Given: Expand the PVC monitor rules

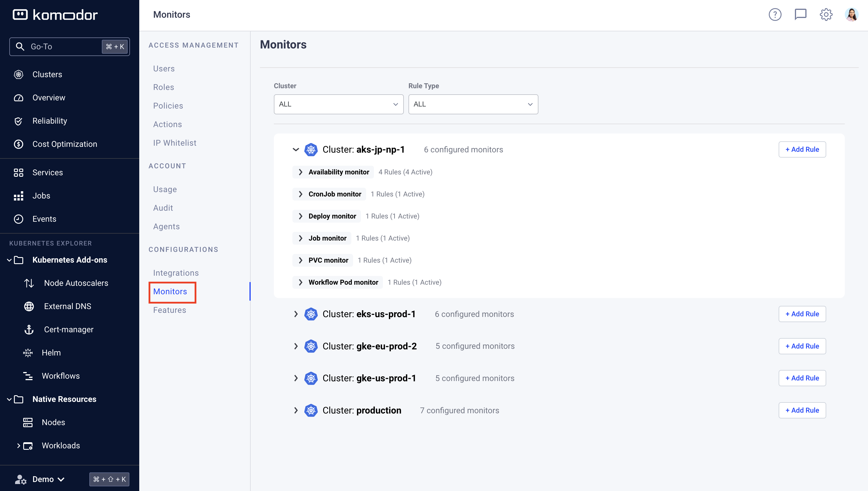Looking at the screenshot, I should [301, 260].
